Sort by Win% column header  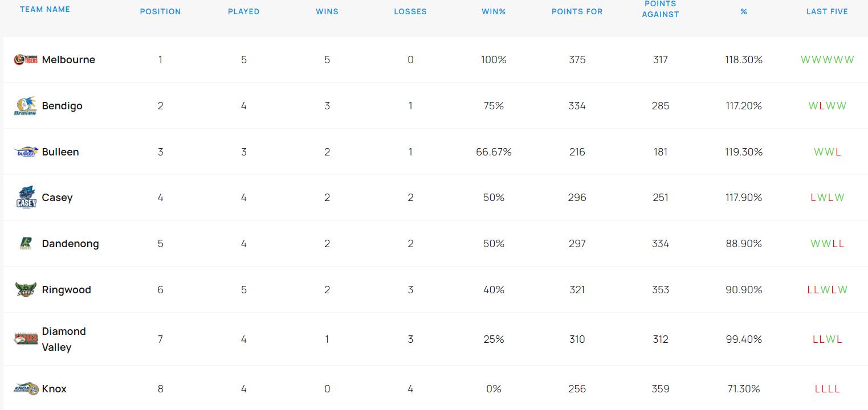494,11
